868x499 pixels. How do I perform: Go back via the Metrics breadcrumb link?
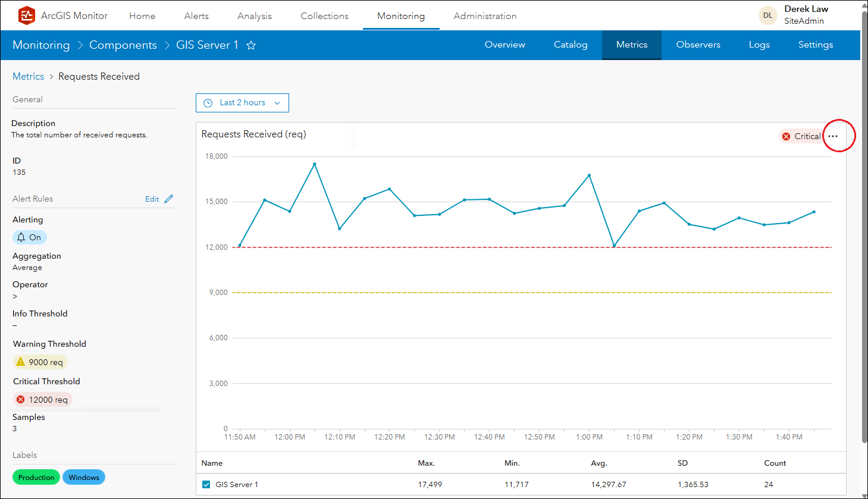click(x=28, y=76)
